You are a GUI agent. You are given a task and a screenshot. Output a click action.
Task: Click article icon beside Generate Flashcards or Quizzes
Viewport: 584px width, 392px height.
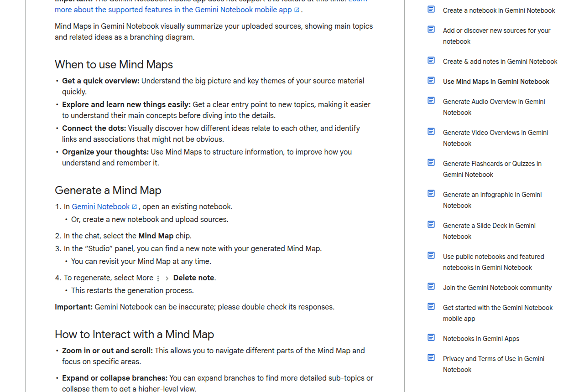pos(431,162)
